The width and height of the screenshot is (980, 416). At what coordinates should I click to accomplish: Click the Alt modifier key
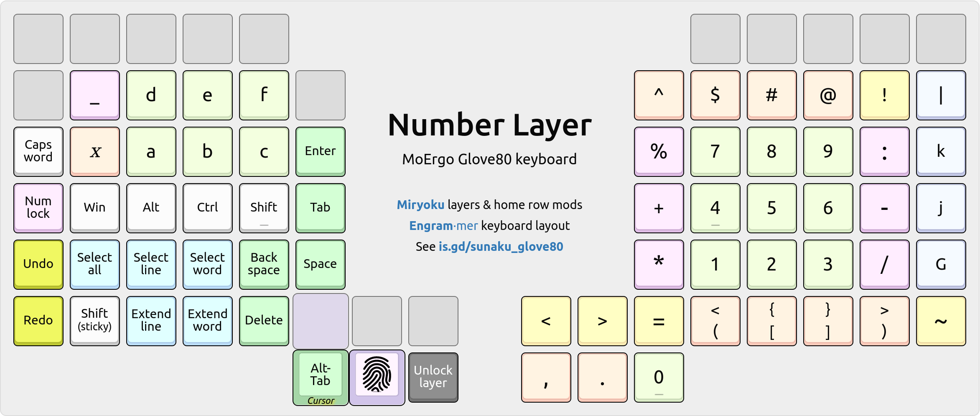point(151,208)
